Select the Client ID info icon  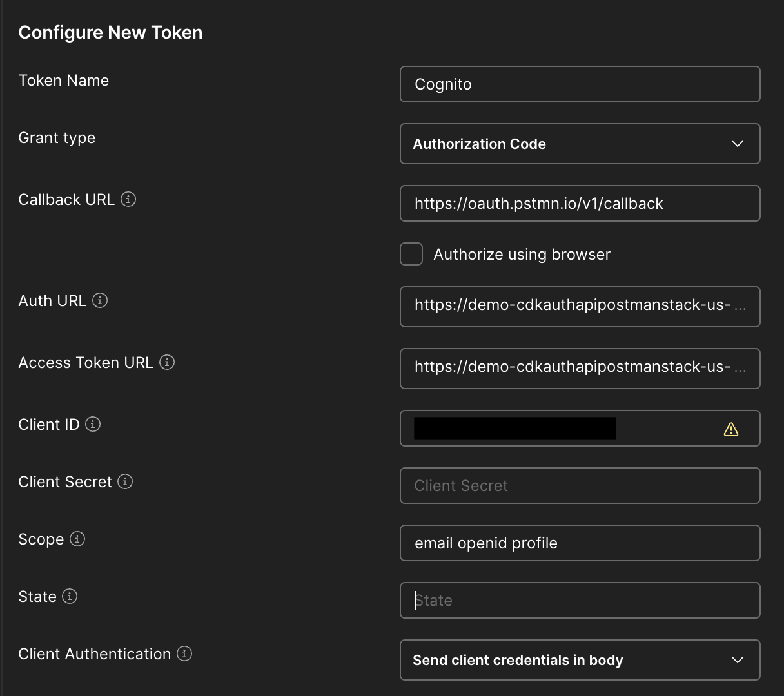(x=92, y=424)
